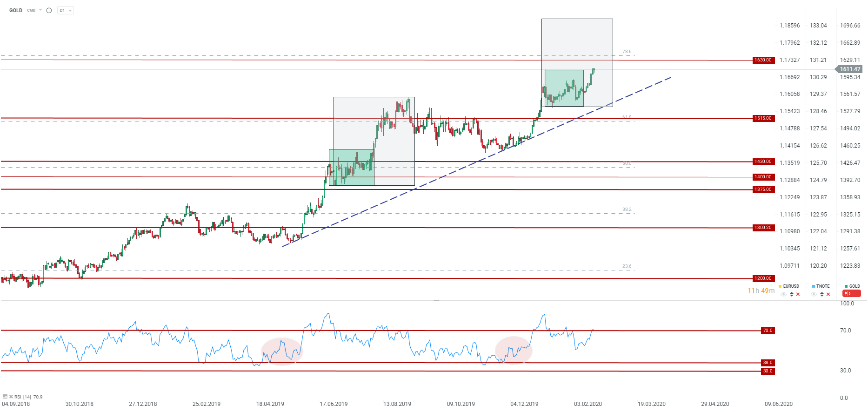Expand the CMD instrument dropdown arrow
This screenshot has height=412, width=868.
pos(40,10)
